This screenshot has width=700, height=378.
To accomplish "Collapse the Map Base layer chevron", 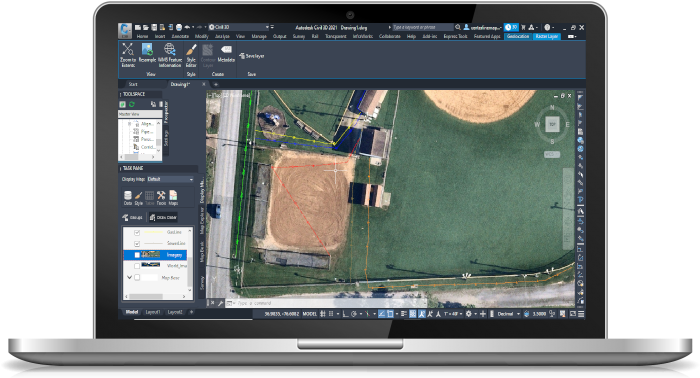I will point(129,277).
